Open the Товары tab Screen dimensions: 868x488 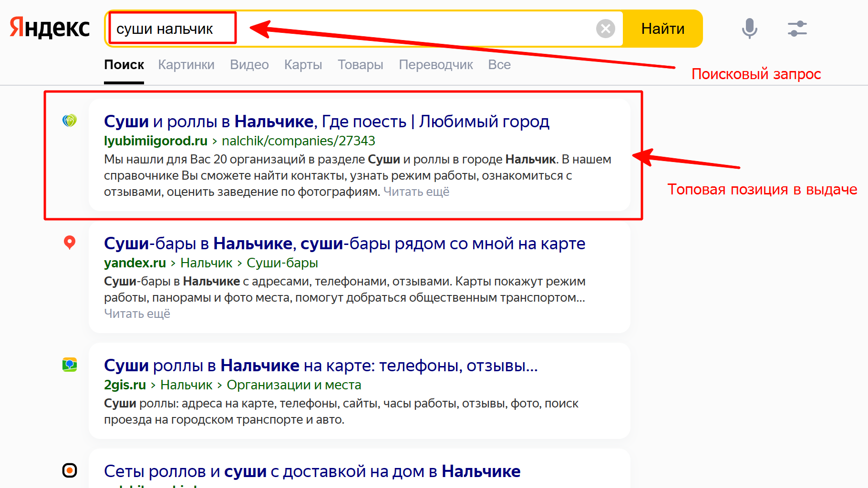[361, 65]
